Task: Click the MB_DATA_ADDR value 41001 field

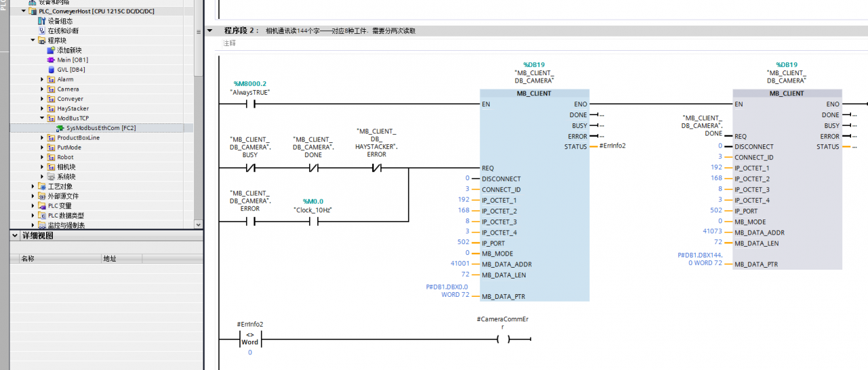Action: (460, 264)
